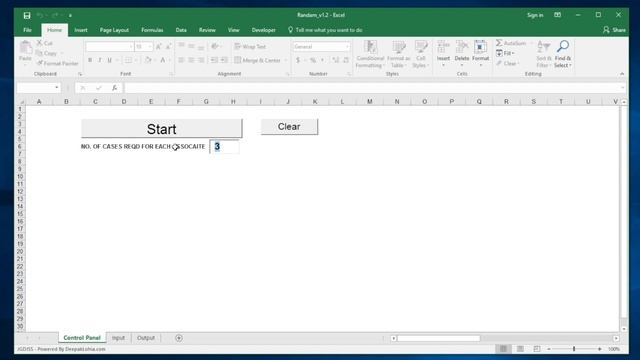Click Merge & Center
Image resolution: width=640 pixels, height=360 pixels.
258,60
